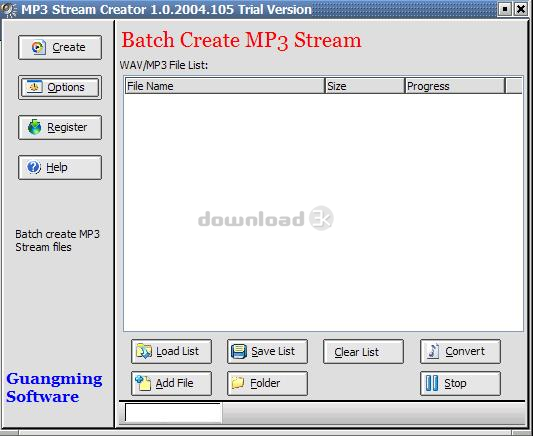
Task: Close the MP3 Stream Creator window
Action: point(521,9)
